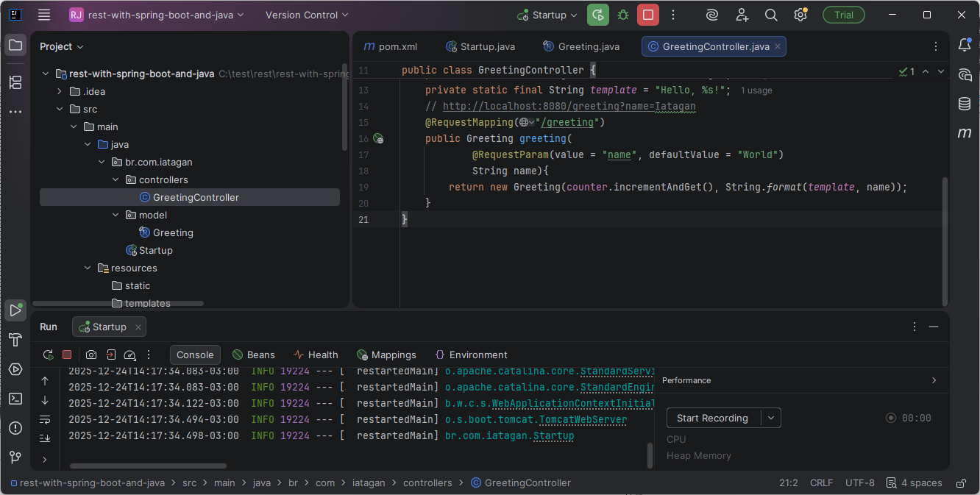This screenshot has height=495, width=980.
Task: Open the Terminal tool window
Action: point(15,399)
